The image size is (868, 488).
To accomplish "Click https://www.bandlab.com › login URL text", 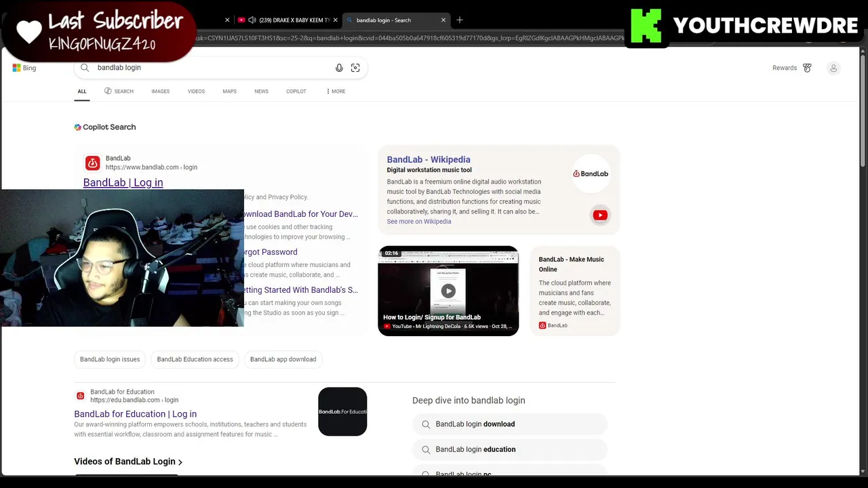I will 151,167.
